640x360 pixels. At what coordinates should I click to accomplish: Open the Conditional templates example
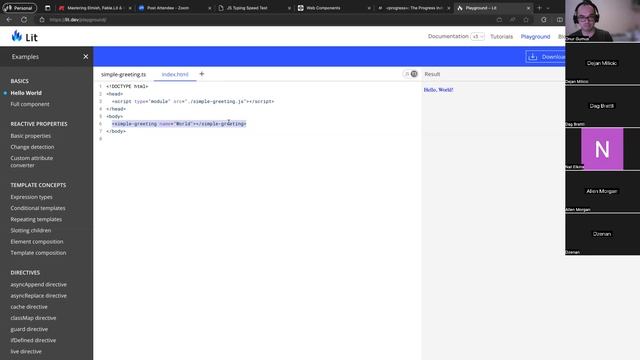click(x=38, y=208)
